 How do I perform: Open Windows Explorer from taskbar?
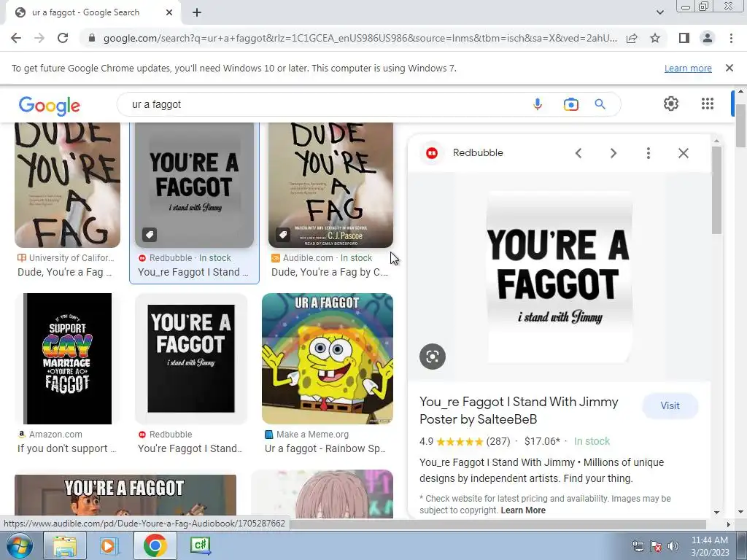[64, 545]
